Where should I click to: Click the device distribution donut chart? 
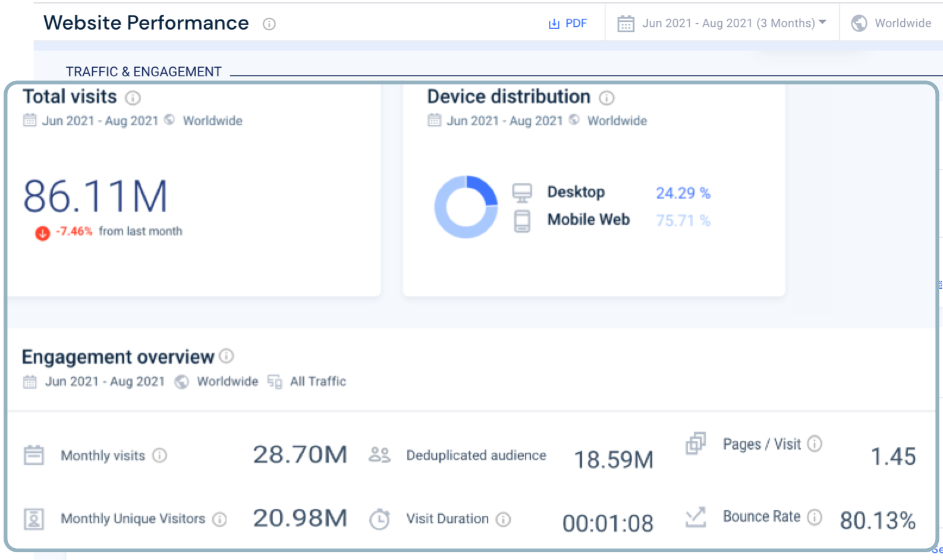pos(466,207)
